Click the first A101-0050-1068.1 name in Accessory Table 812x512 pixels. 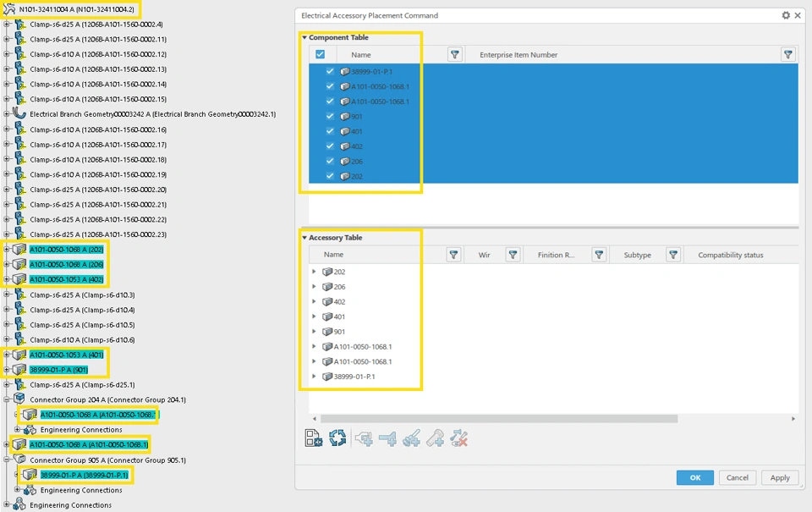coord(363,346)
